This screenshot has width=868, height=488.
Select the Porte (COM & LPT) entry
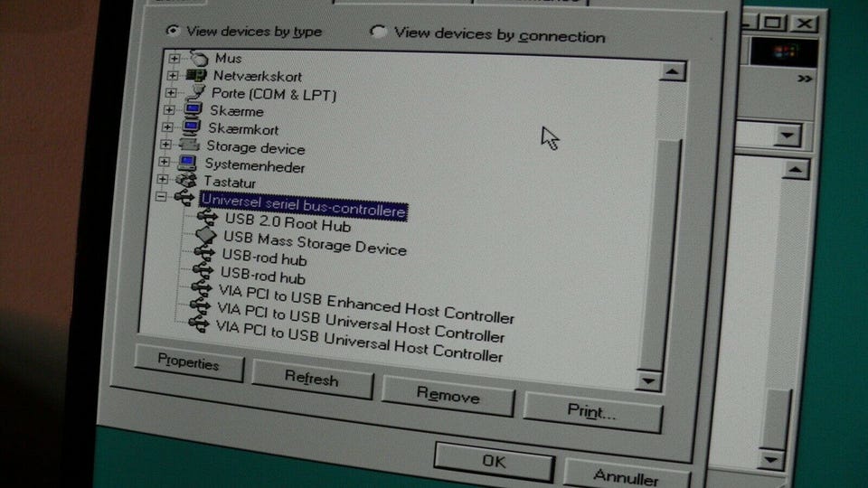[274, 95]
